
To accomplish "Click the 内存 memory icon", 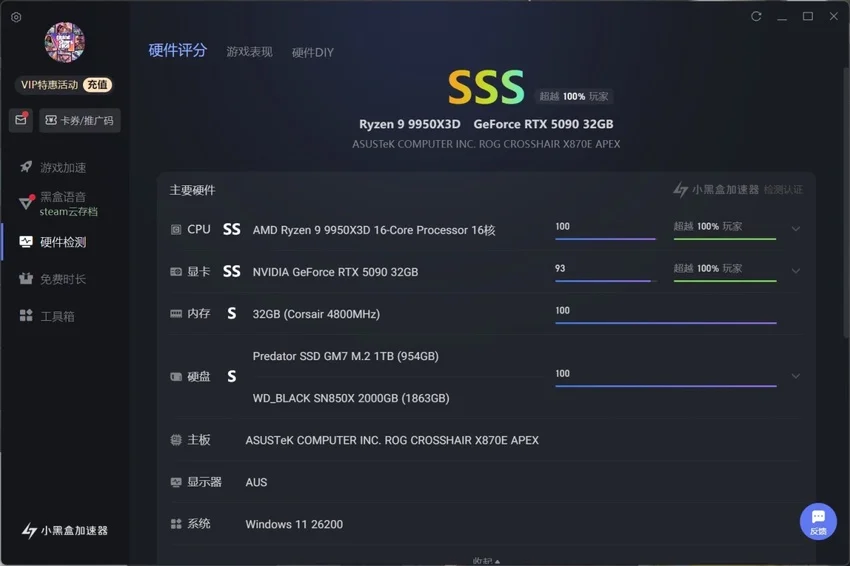I will [x=176, y=314].
